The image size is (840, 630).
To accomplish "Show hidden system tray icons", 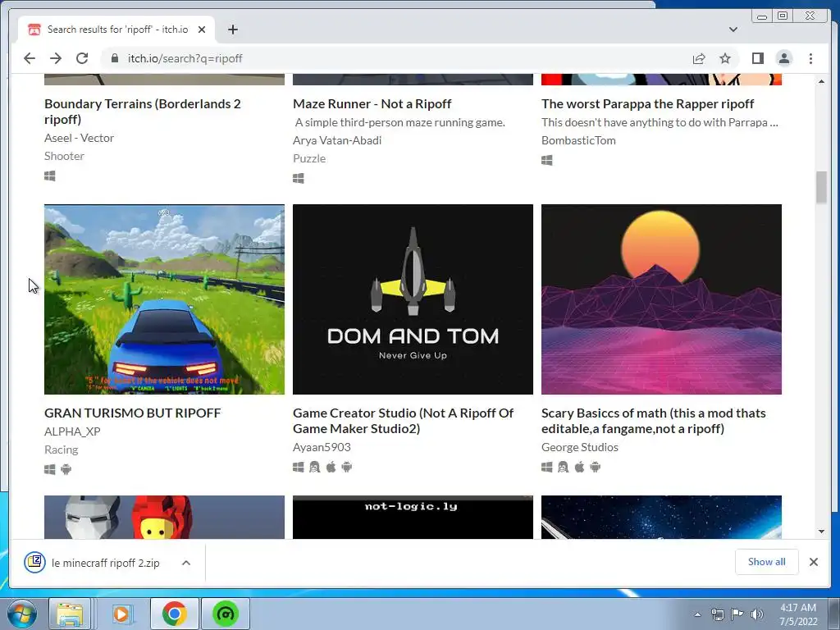I will [x=697, y=614].
